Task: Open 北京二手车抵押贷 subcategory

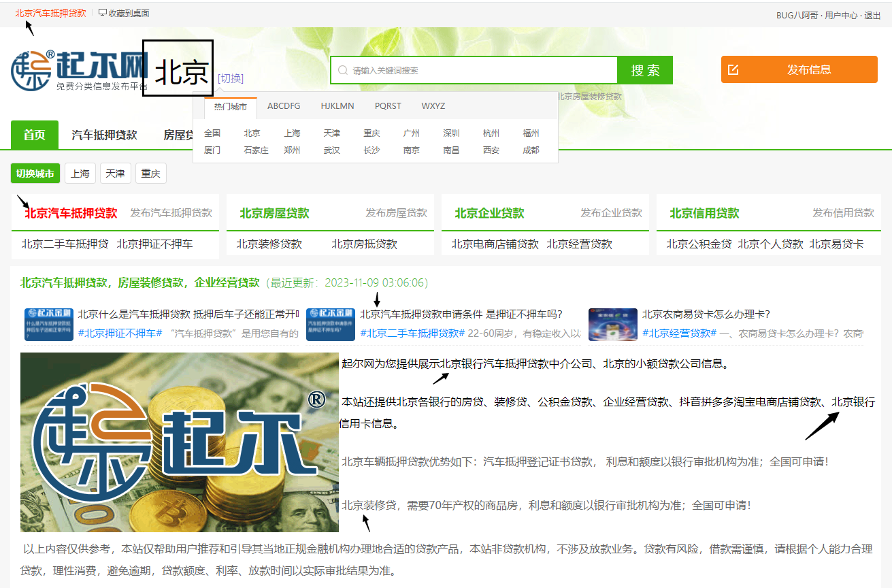Action: [65, 244]
